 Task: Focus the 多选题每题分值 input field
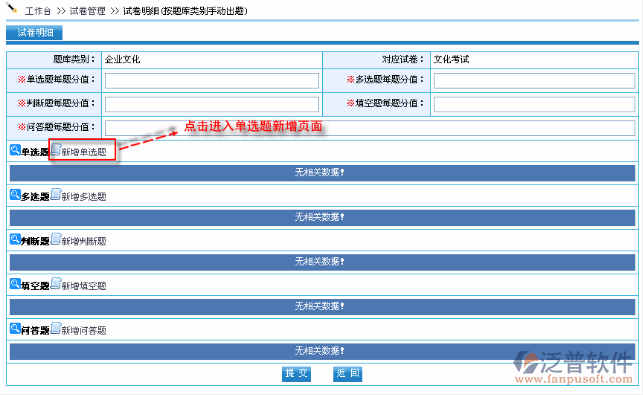[534, 80]
